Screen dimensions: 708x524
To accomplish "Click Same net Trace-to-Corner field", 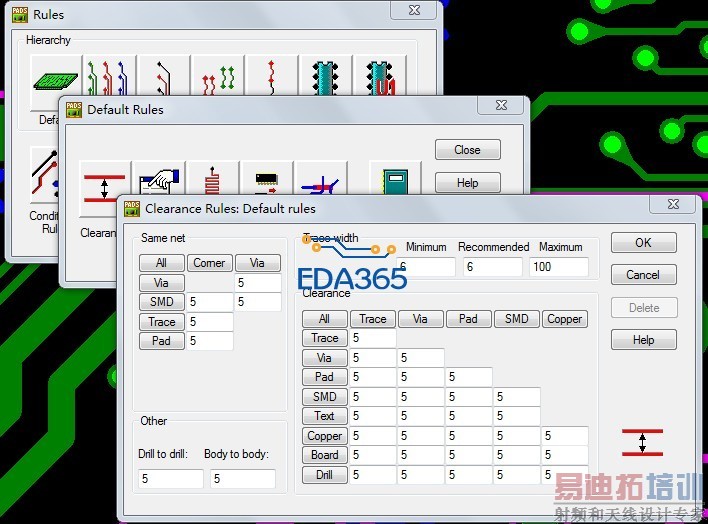I will click(210, 322).
